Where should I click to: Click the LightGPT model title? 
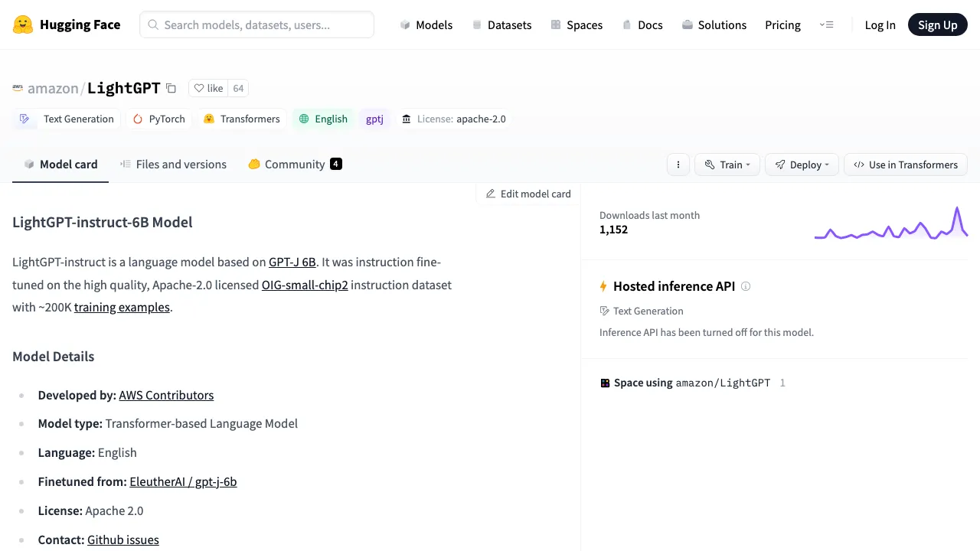pyautogui.click(x=124, y=88)
